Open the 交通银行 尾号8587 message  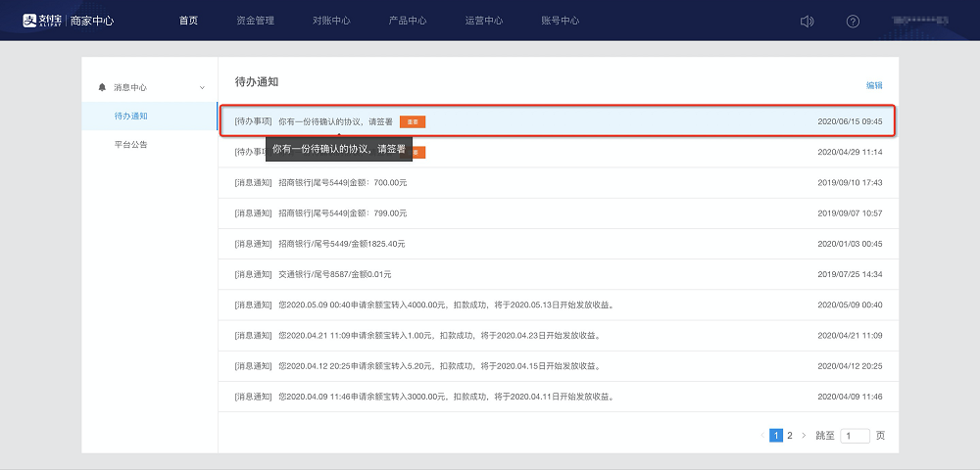point(559,274)
